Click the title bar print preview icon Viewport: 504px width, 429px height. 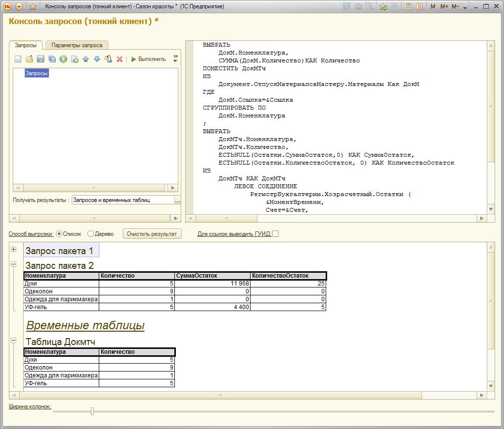point(369,6)
